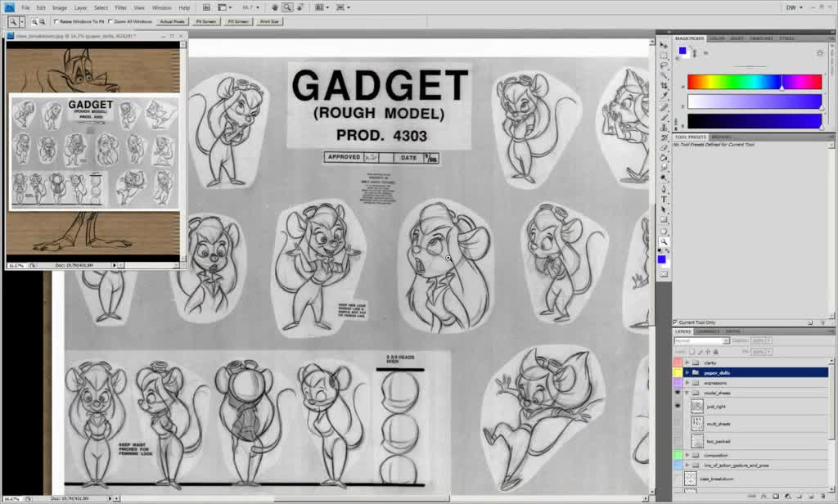Select the Clone Stamp tool

(x=663, y=128)
